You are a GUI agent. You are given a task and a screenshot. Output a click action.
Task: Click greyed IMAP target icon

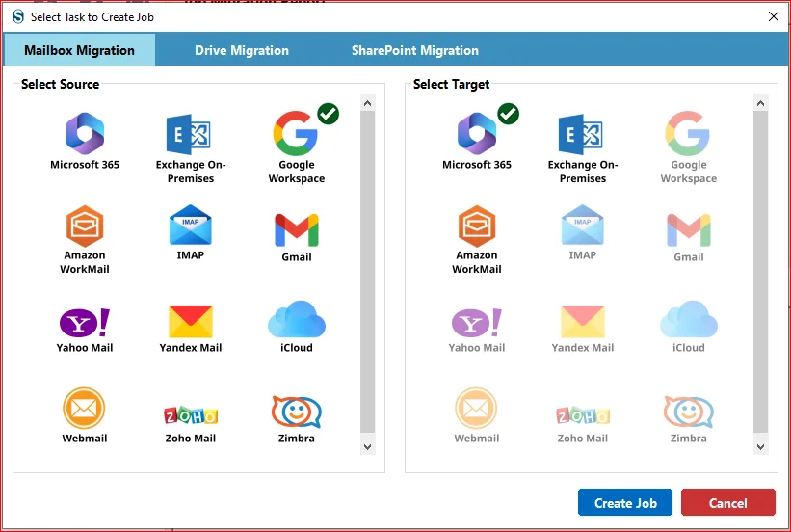pos(582,225)
